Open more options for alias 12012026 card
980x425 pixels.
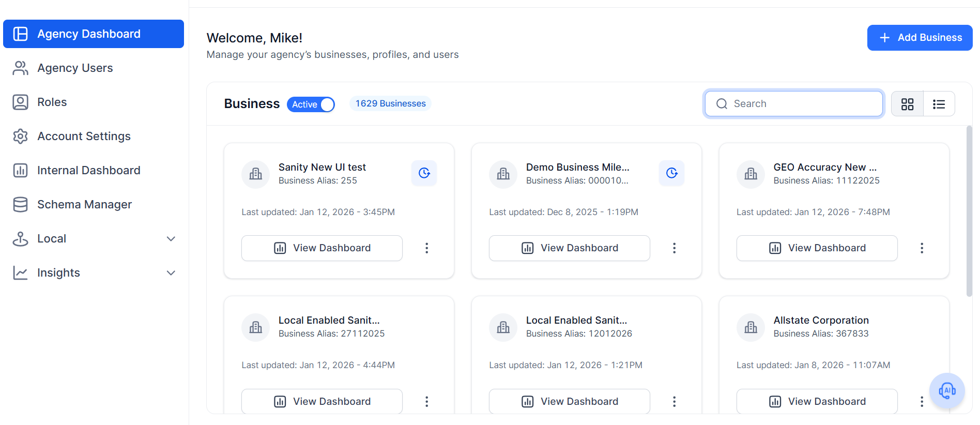click(x=674, y=401)
